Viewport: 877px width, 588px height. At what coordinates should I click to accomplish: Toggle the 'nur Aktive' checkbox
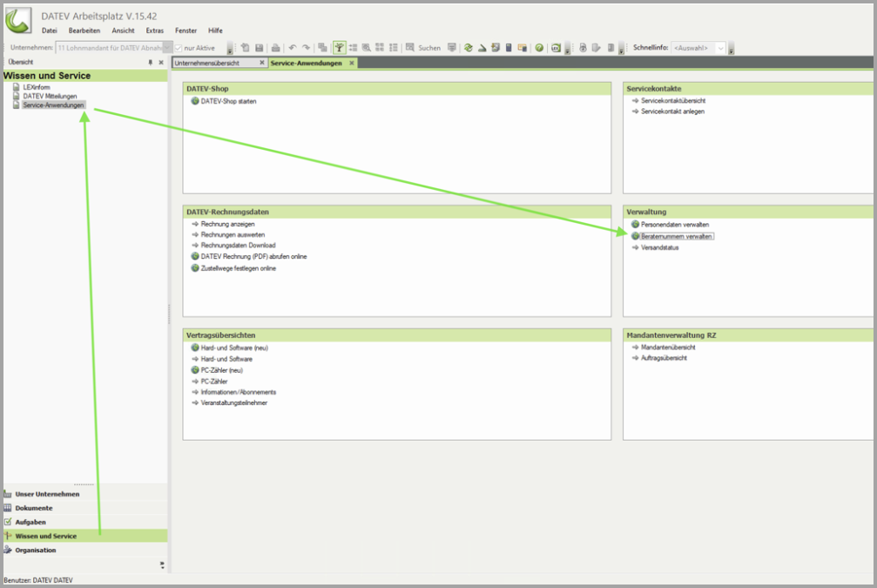[x=179, y=48]
